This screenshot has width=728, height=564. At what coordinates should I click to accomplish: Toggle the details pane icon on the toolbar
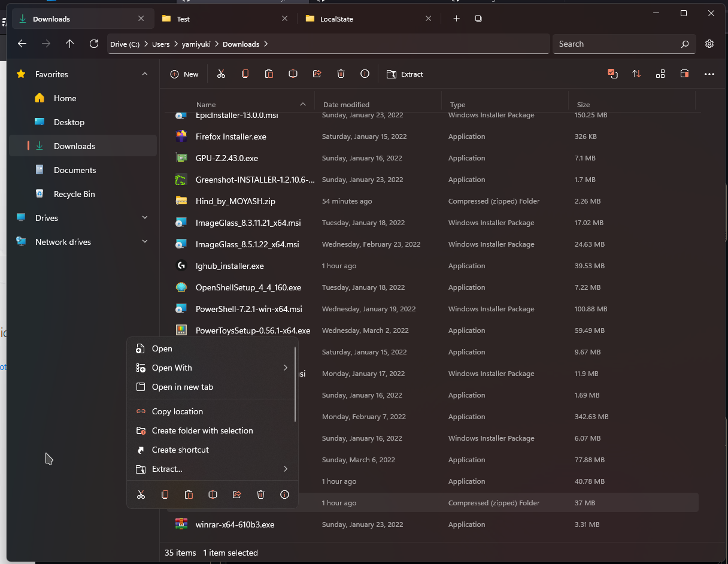684,74
